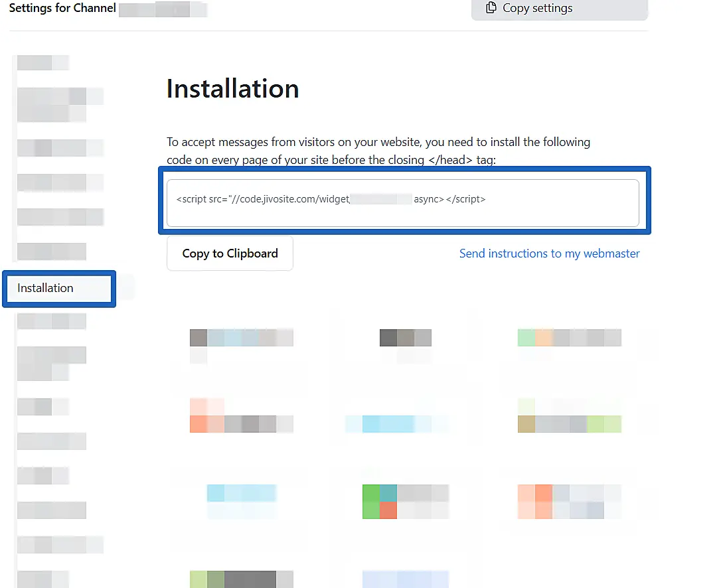
Task: Click the blurred platform tile with green and red blocks
Action: pyautogui.click(x=406, y=502)
